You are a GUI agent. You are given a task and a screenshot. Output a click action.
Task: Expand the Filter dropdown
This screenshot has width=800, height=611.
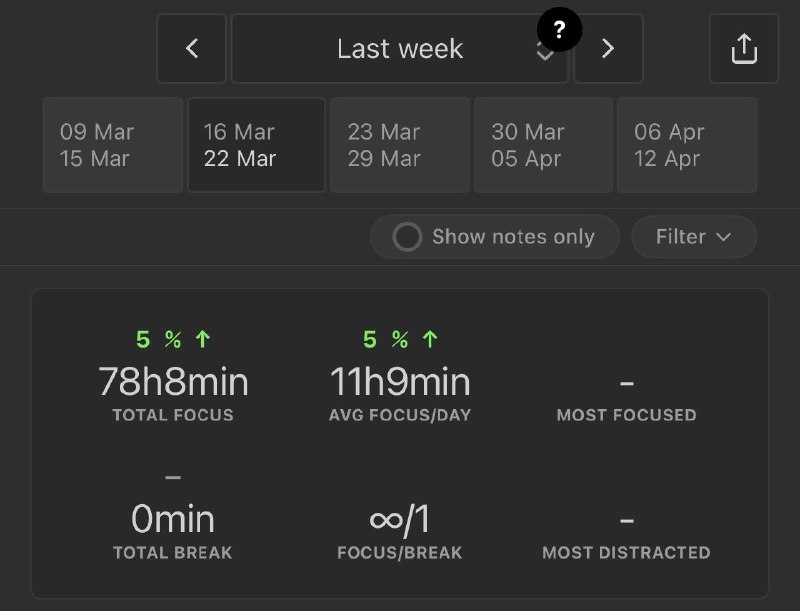pyautogui.click(x=693, y=237)
